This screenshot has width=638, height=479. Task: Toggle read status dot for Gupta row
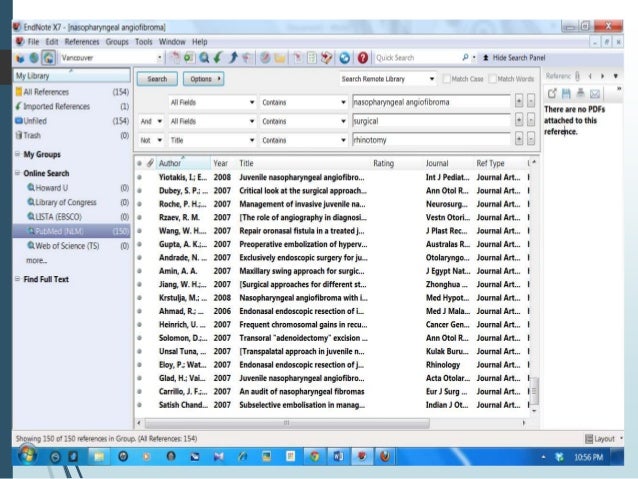[140, 244]
